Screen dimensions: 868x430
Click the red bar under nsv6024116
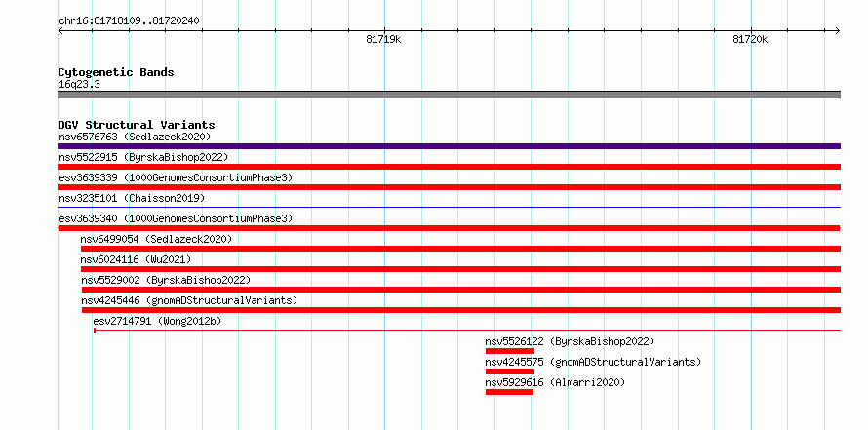click(x=460, y=269)
